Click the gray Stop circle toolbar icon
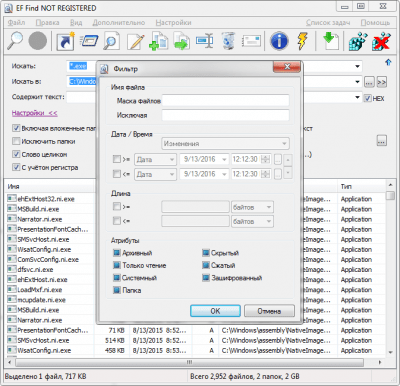 point(38,41)
